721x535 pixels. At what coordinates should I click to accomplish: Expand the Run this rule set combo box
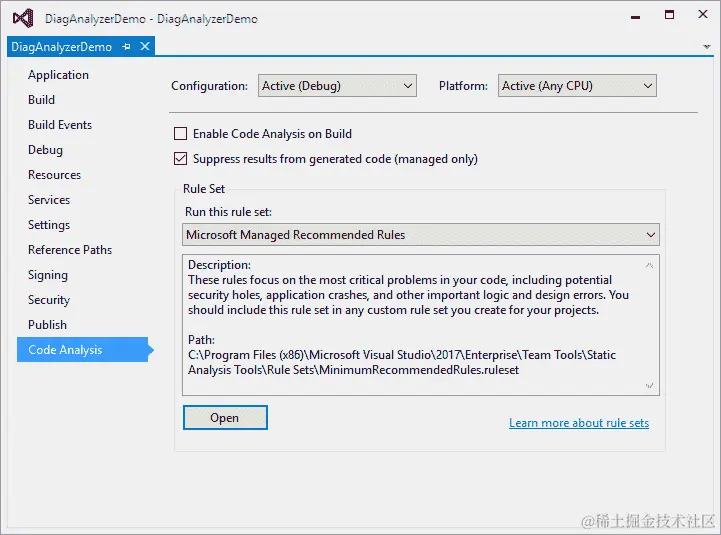click(x=421, y=235)
